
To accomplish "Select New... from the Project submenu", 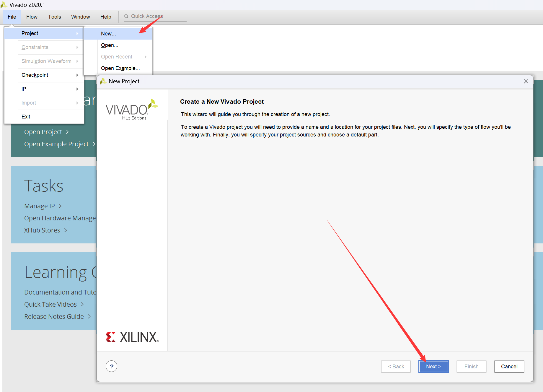I will (108, 34).
